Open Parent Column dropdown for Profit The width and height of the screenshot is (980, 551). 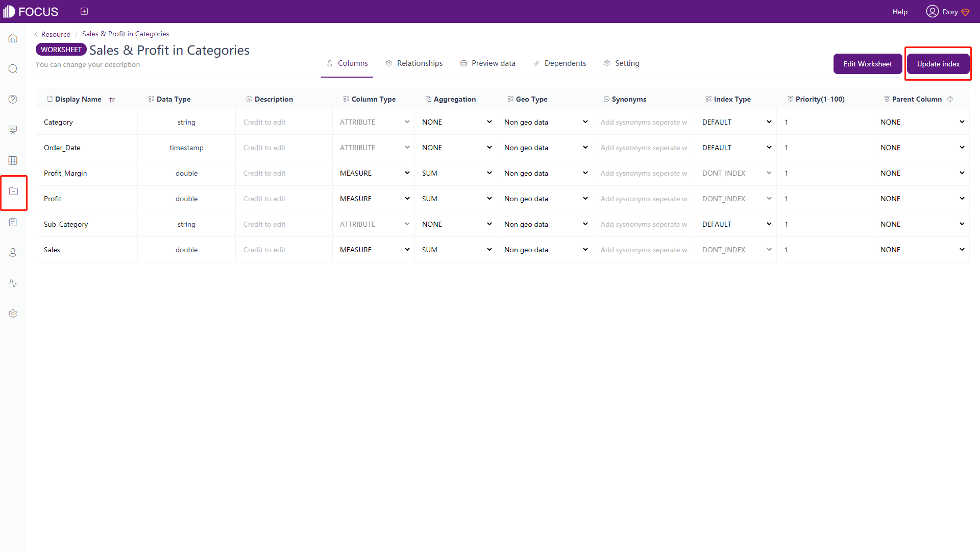pyautogui.click(x=922, y=199)
